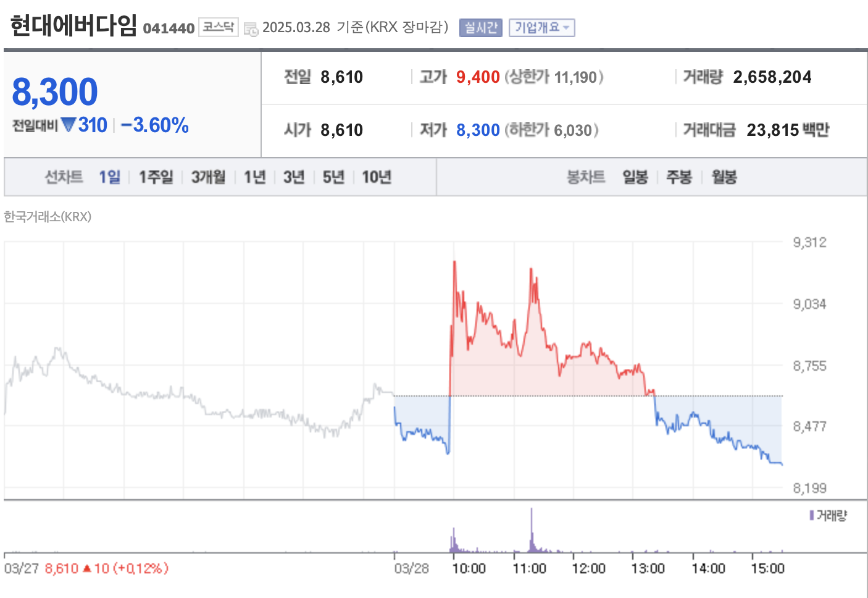Click the blue down-triangle price change icon
Screen dimensions: 868x598
(x=69, y=125)
